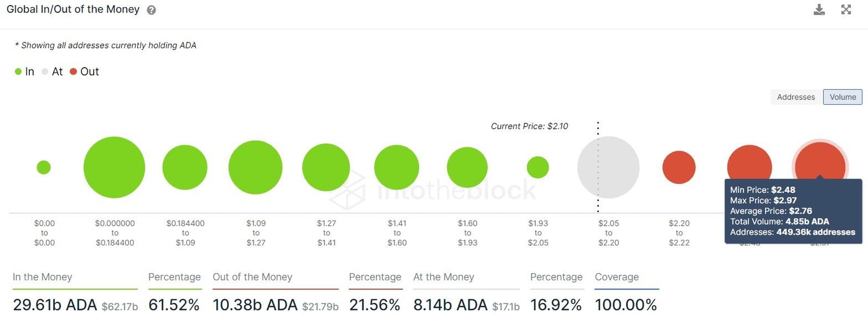Image resolution: width=868 pixels, height=328 pixels.
Task: Open the Out of the Money column details
Action: [252, 277]
